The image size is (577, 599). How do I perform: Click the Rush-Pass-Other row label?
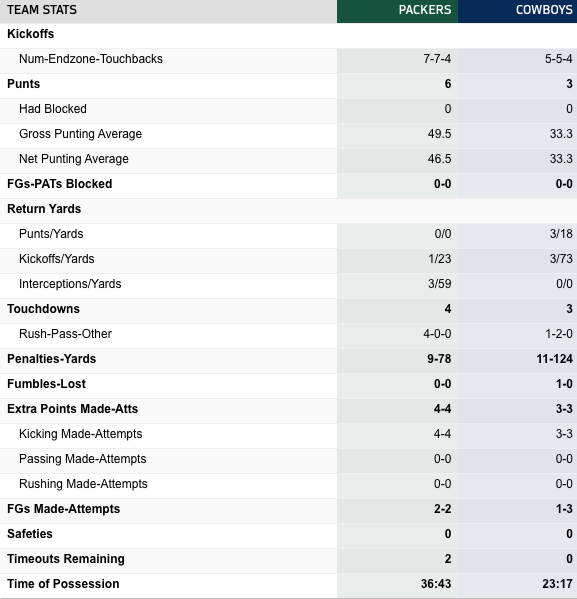click(65, 334)
